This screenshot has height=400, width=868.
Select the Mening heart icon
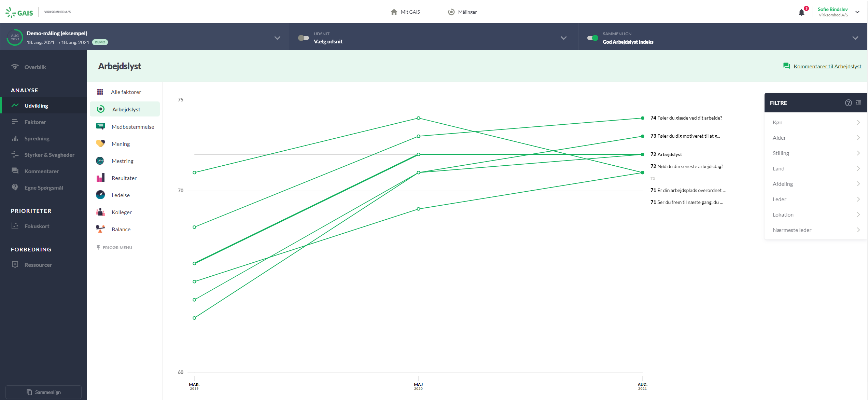[x=100, y=143]
